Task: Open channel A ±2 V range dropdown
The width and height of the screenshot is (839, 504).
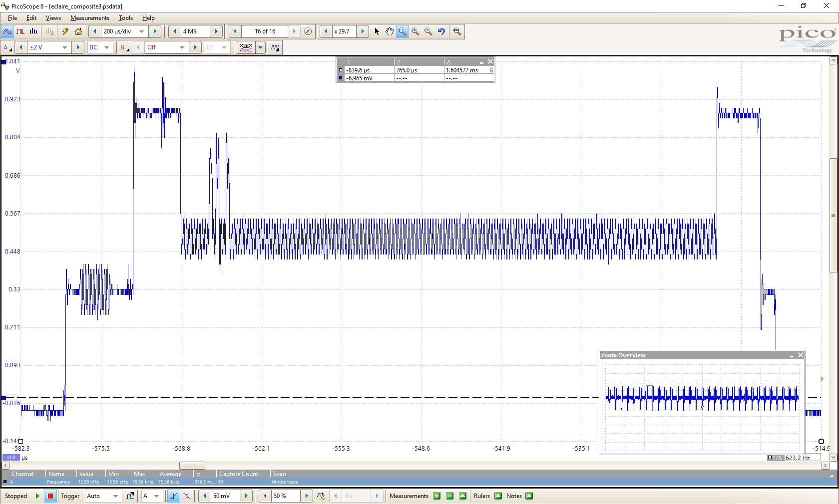Action: tap(64, 47)
